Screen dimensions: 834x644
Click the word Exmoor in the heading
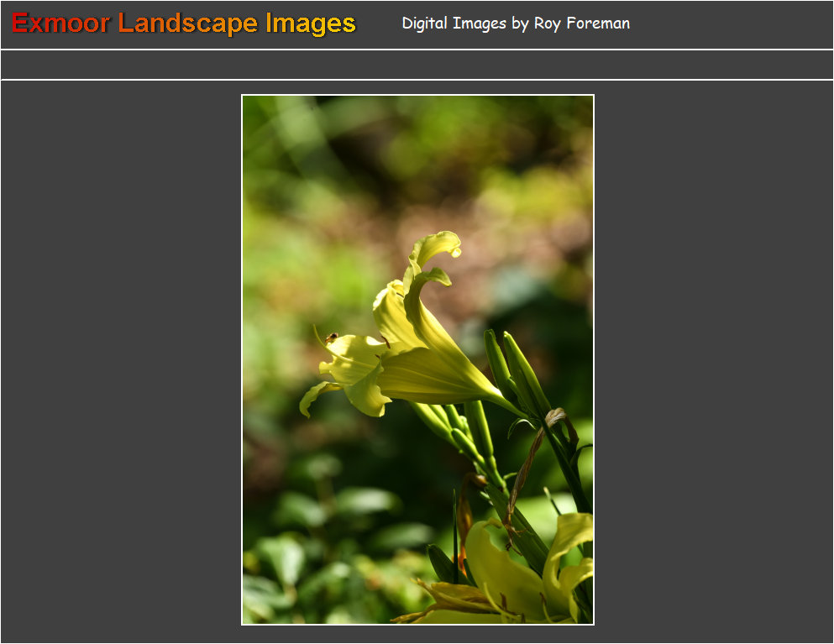click(60, 24)
